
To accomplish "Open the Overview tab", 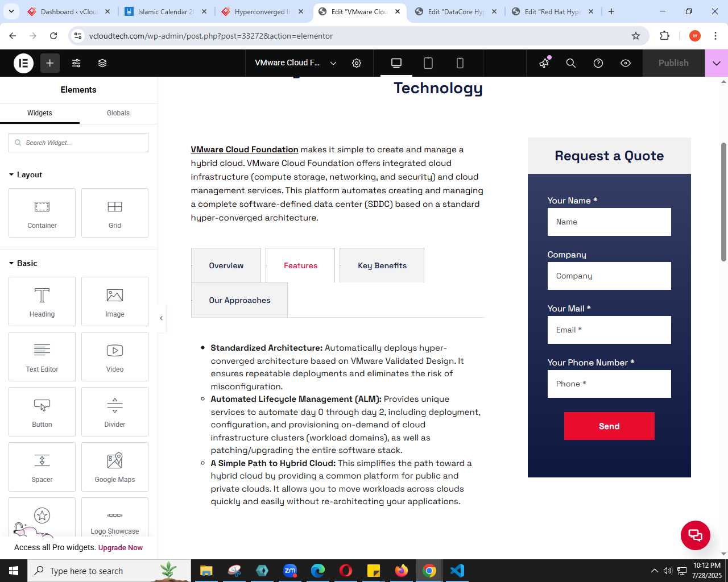I will [226, 265].
